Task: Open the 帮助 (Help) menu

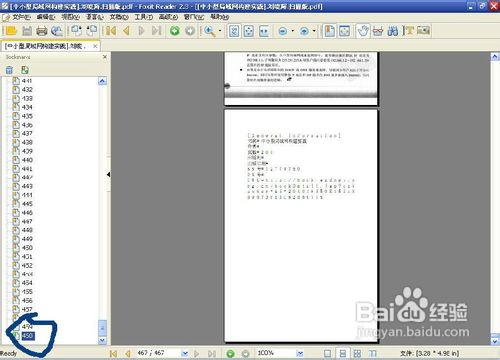Action: coord(219,17)
